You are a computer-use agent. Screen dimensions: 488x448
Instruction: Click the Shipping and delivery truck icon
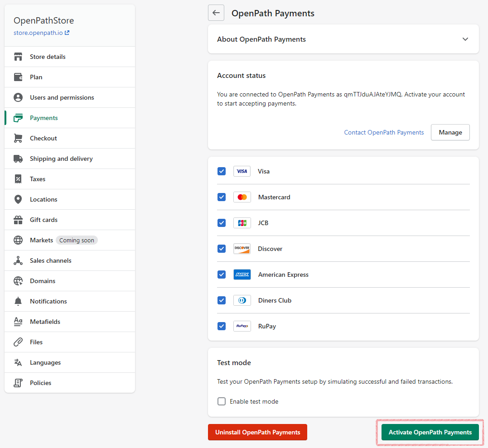18,159
